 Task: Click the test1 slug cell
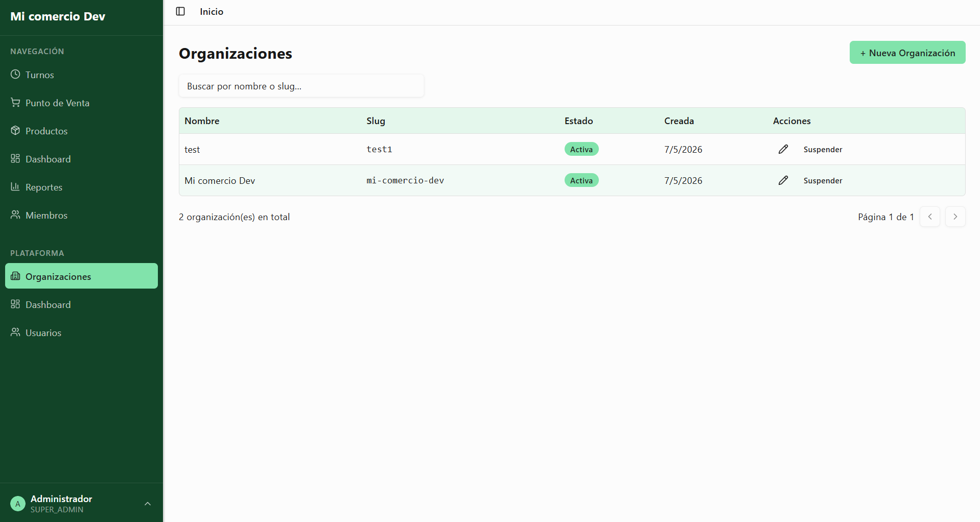pos(379,149)
